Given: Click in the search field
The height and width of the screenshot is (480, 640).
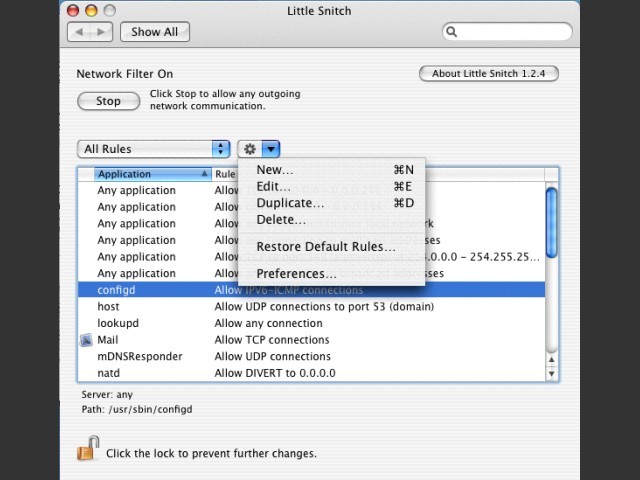Looking at the screenshot, I should (507, 32).
